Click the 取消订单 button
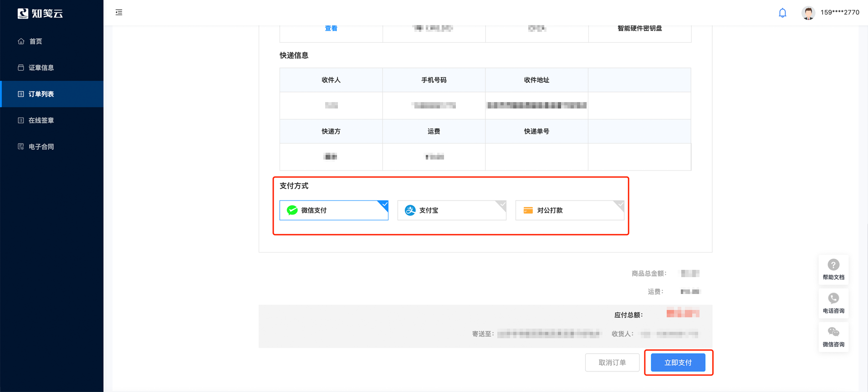The width and height of the screenshot is (868, 392). tap(612, 362)
